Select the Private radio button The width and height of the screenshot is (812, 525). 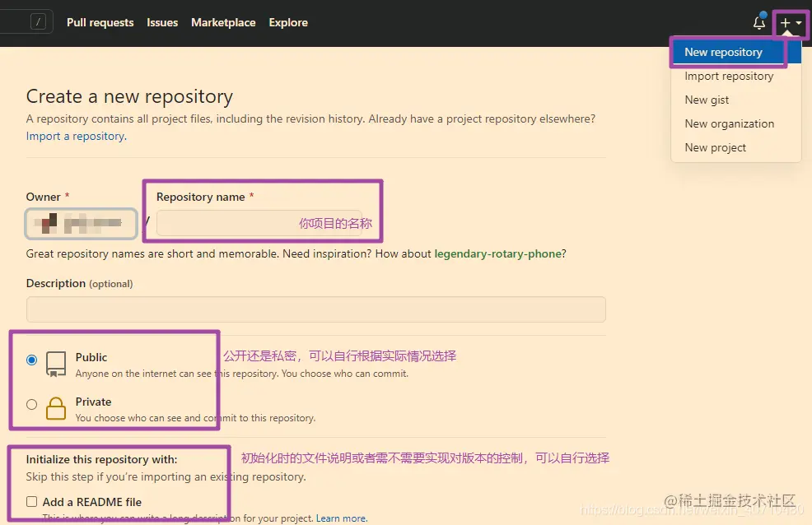point(31,404)
